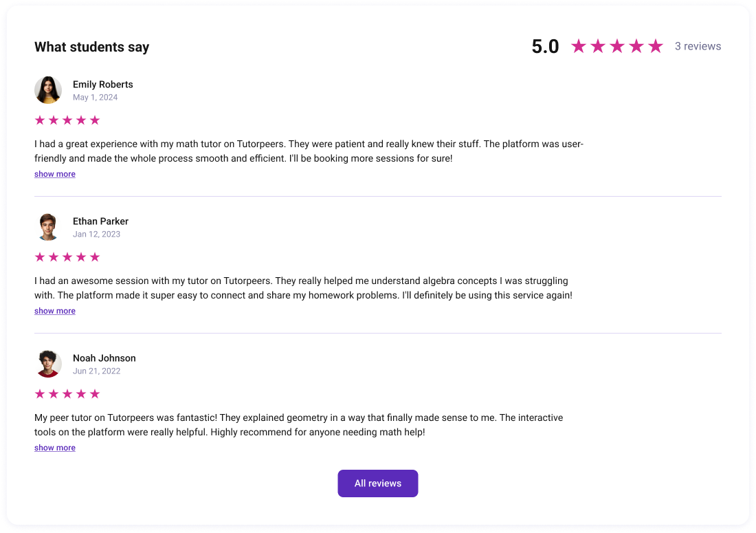Click fifth star of Emily Roberts' review
Image resolution: width=756 pixels, height=533 pixels.
(95, 120)
